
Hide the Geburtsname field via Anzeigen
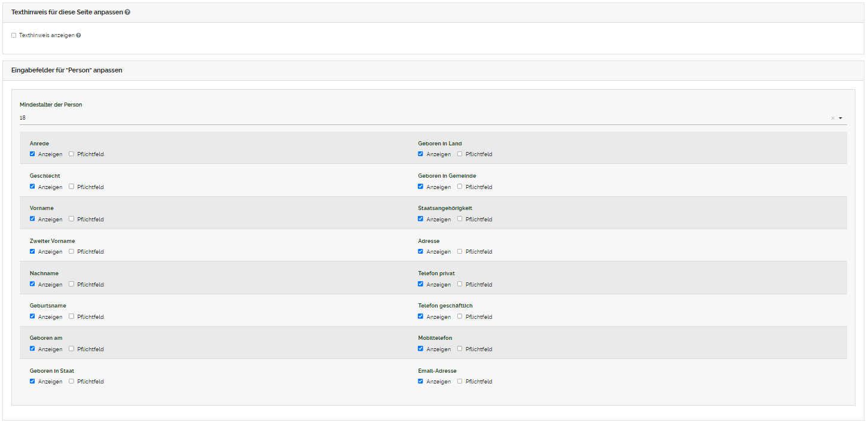[x=32, y=317]
